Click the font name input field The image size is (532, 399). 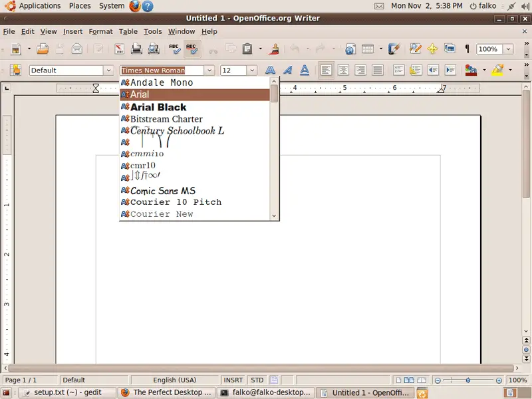coord(162,70)
